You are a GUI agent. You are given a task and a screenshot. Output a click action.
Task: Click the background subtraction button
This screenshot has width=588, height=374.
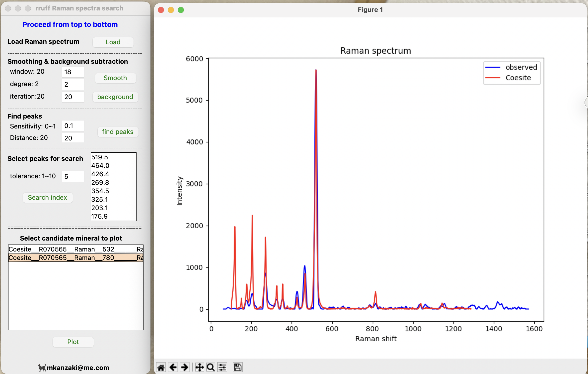coord(115,97)
